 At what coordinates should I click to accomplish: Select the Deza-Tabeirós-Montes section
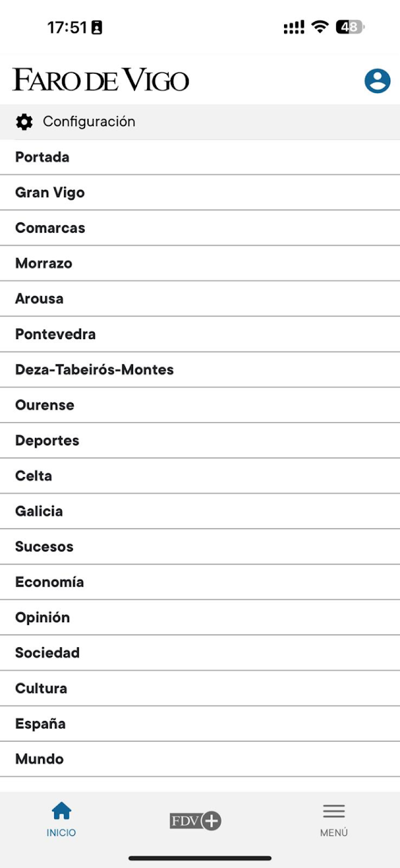200,370
